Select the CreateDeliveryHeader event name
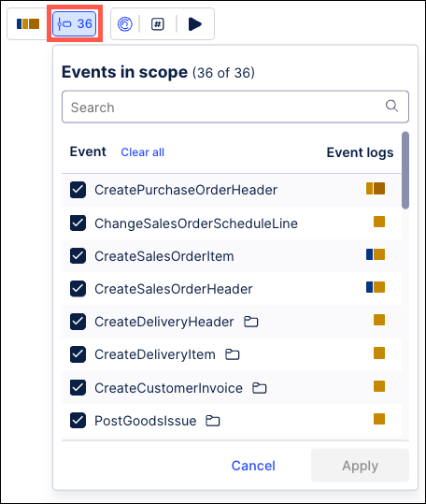This screenshot has height=504, width=426. click(x=164, y=322)
